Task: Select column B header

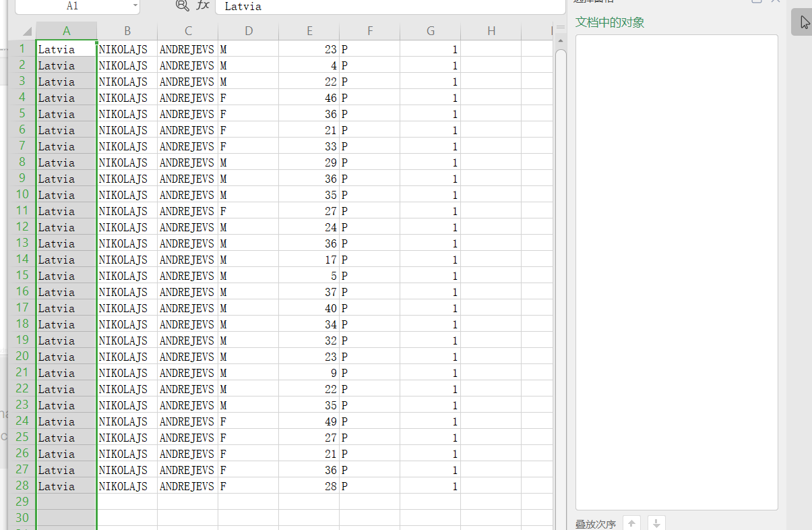Action: tap(127, 31)
